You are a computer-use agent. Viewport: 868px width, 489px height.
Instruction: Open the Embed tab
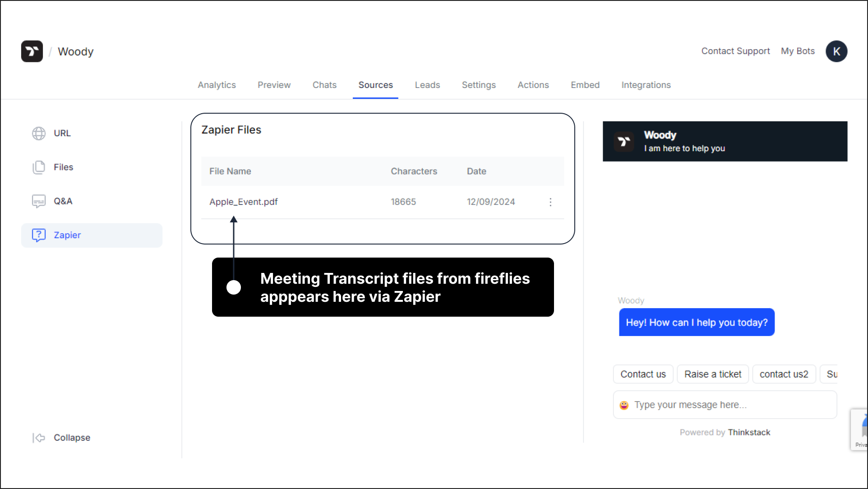[x=584, y=85]
